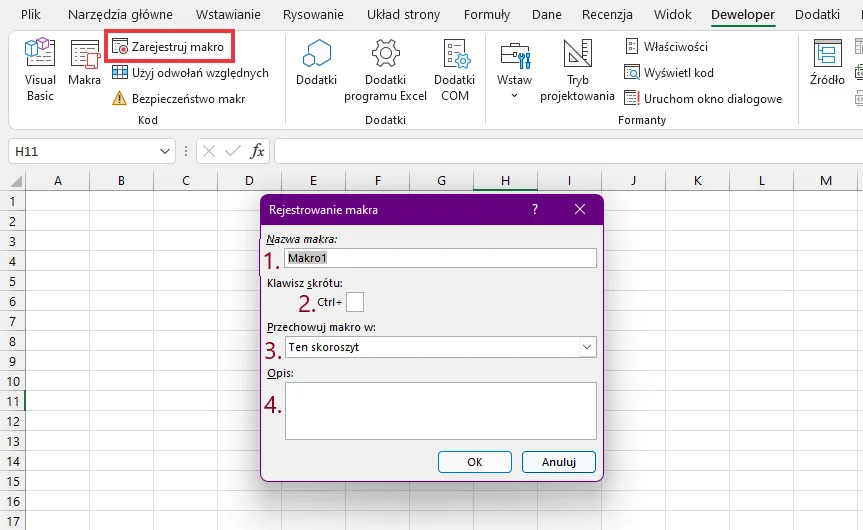Image resolution: width=863 pixels, height=530 pixels.
Task: Click the insert function fx icon
Action: pyautogui.click(x=257, y=151)
